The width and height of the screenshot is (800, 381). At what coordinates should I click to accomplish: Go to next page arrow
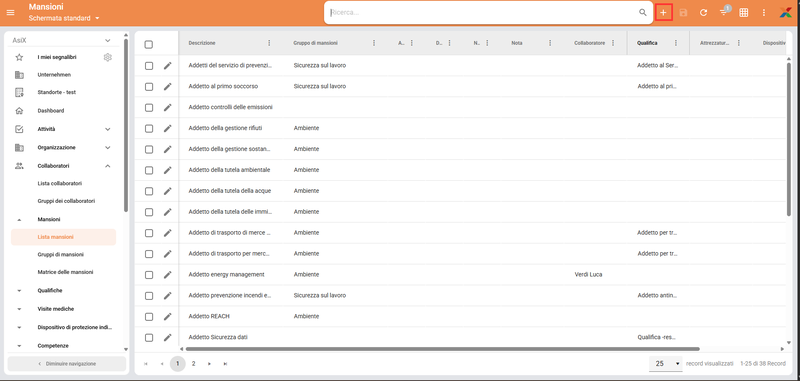[209, 364]
